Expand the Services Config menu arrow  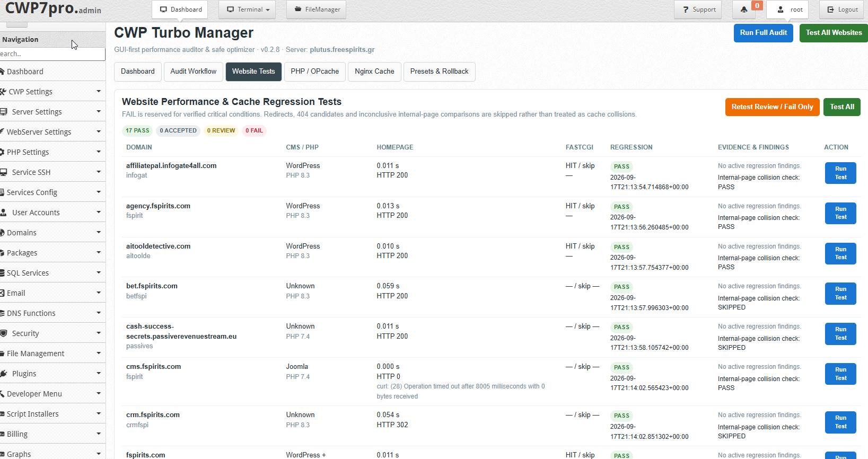tap(99, 192)
